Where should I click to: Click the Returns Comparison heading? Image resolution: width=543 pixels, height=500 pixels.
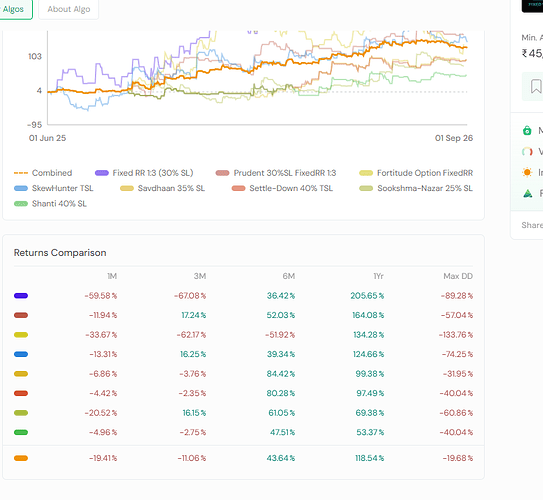[60, 253]
